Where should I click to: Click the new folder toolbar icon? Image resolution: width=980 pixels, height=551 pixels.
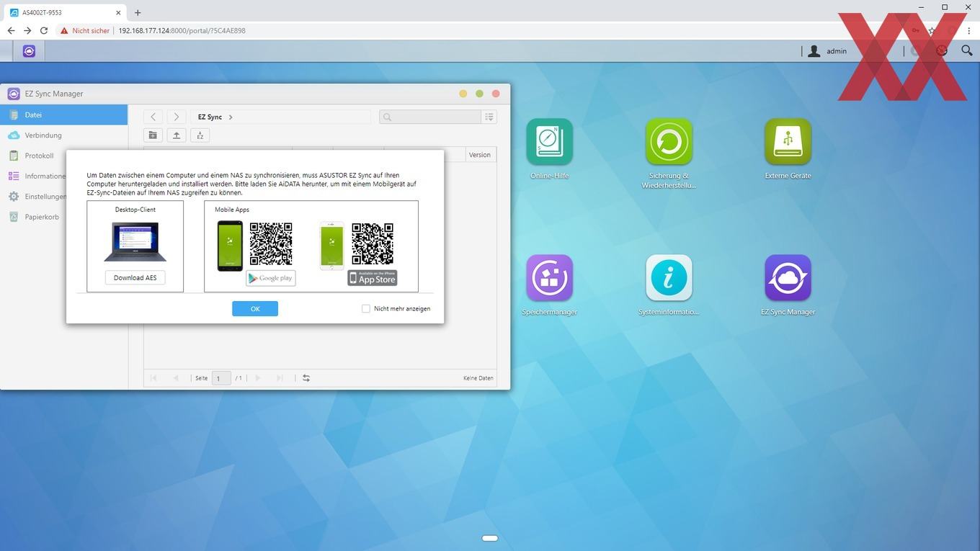click(x=153, y=135)
